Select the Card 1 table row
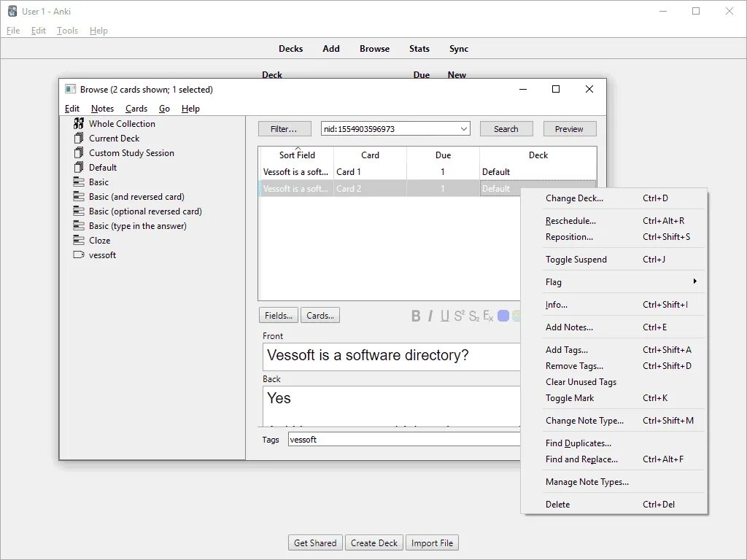 (427, 172)
